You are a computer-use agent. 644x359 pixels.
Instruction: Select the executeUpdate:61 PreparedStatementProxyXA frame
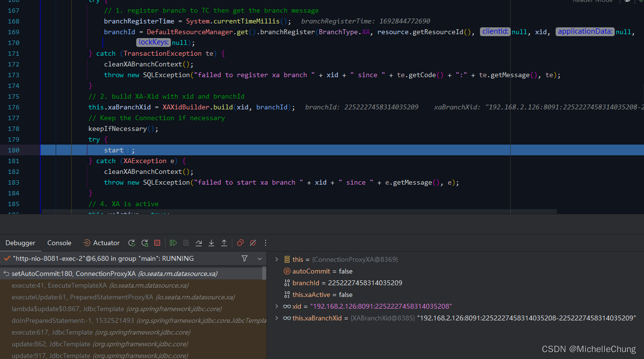(131, 297)
